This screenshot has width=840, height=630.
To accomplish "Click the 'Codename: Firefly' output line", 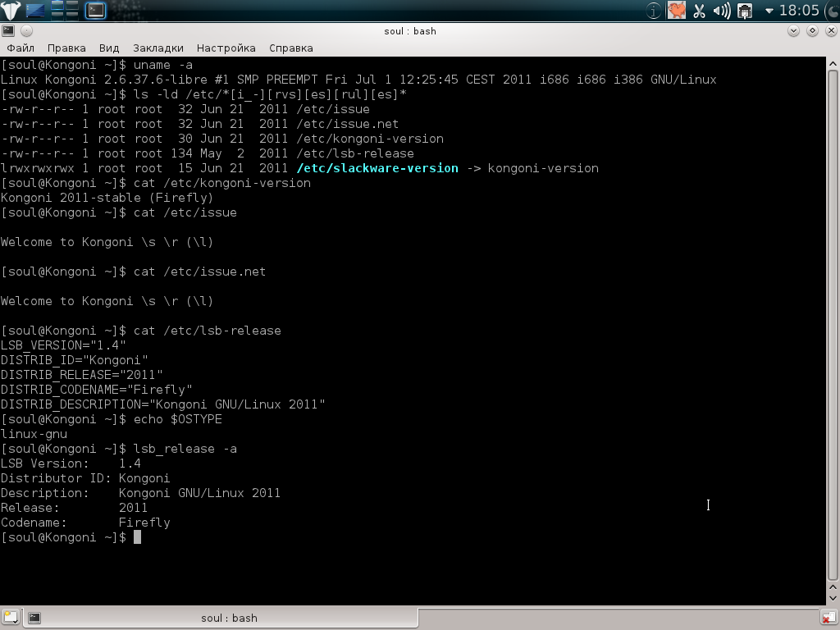I will coord(85,523).
